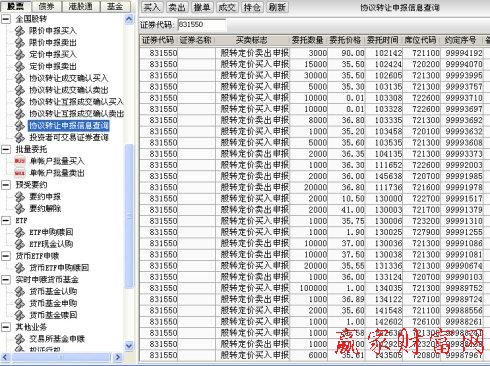This screenshot has height=366, width=490.
Task: Switch to the 债券 tab
Action: pos(46,7)
